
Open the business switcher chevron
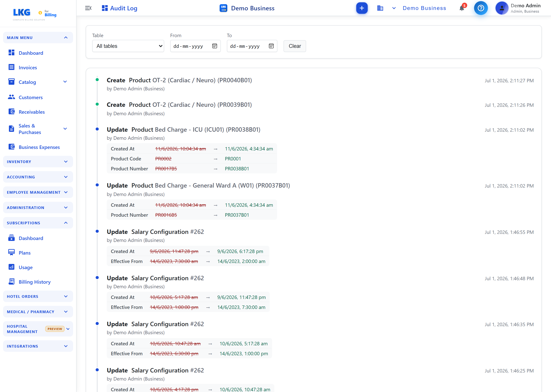point(394,8)
